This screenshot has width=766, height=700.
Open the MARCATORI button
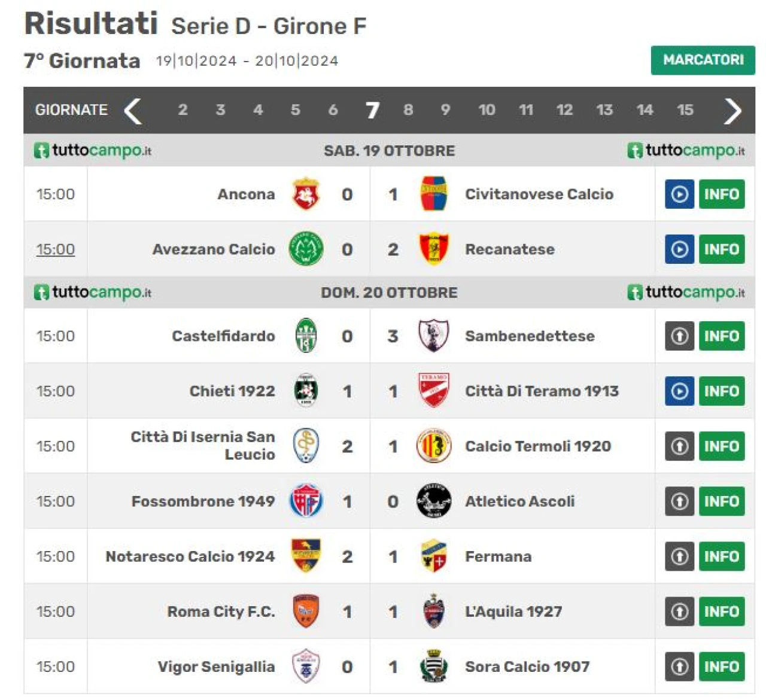pyautogui.click(x=703, y=60)
